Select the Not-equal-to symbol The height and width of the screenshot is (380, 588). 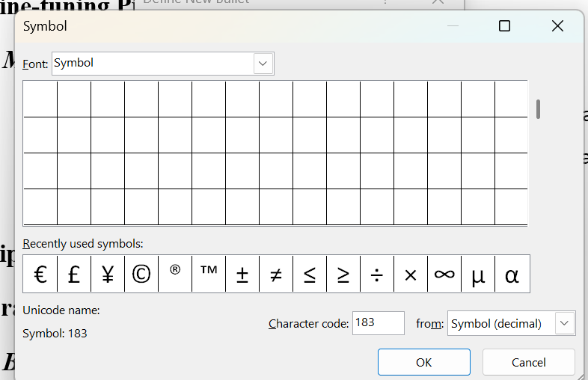[x=276, y=274]
